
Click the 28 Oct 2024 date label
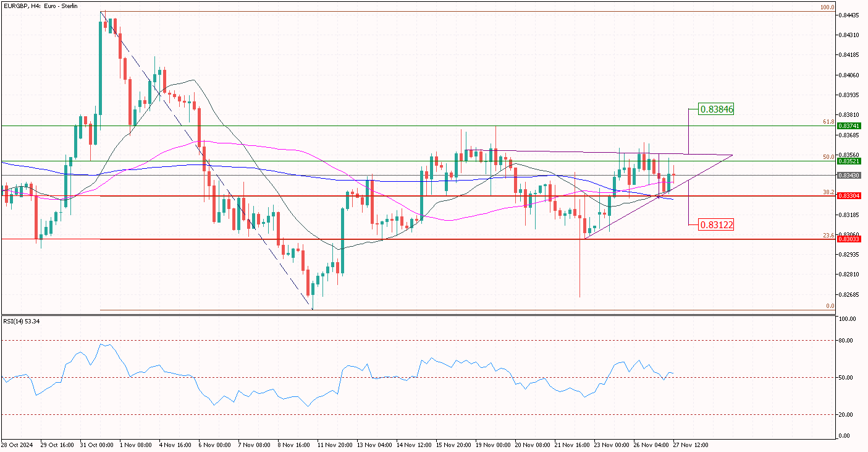tap(17, 445)
